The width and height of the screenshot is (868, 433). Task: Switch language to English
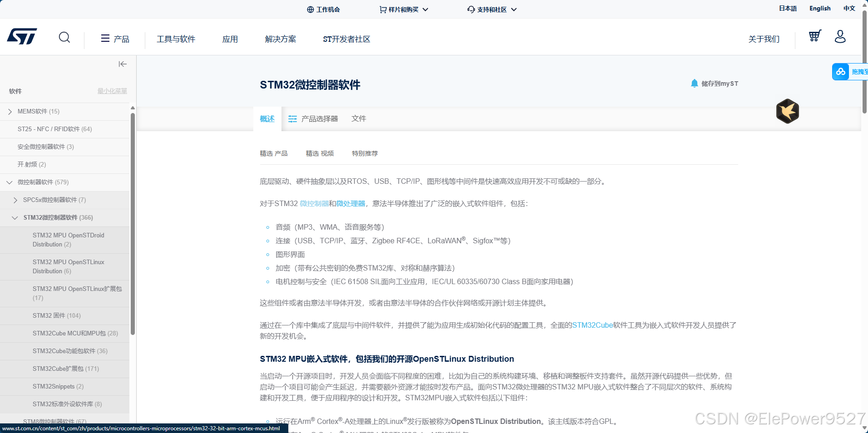click(820, 8)
